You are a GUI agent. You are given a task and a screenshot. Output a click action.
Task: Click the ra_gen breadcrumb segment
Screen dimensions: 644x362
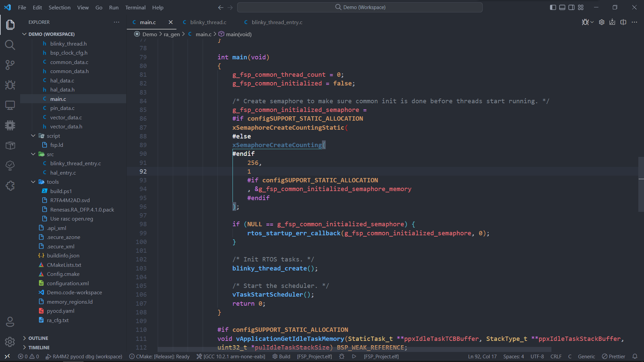click(x=171, y=34)
